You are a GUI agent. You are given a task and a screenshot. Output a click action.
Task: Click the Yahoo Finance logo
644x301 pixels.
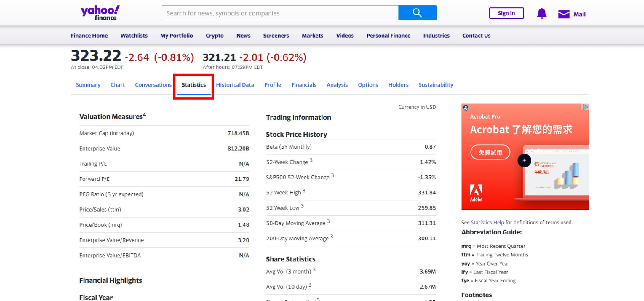pos(100,13)
